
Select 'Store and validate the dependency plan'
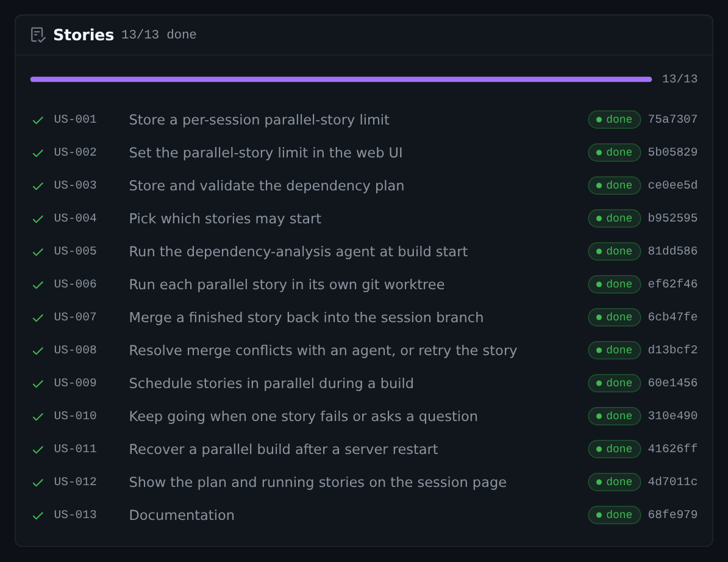click(x=266, y=186)
